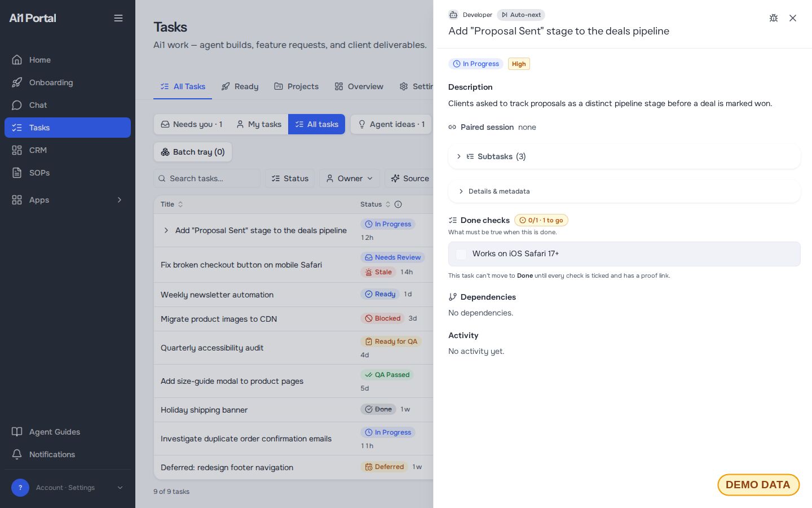Screen dimensions: 812x508
Task: Switch to the Overview tab
Action: tap(359, 86)
